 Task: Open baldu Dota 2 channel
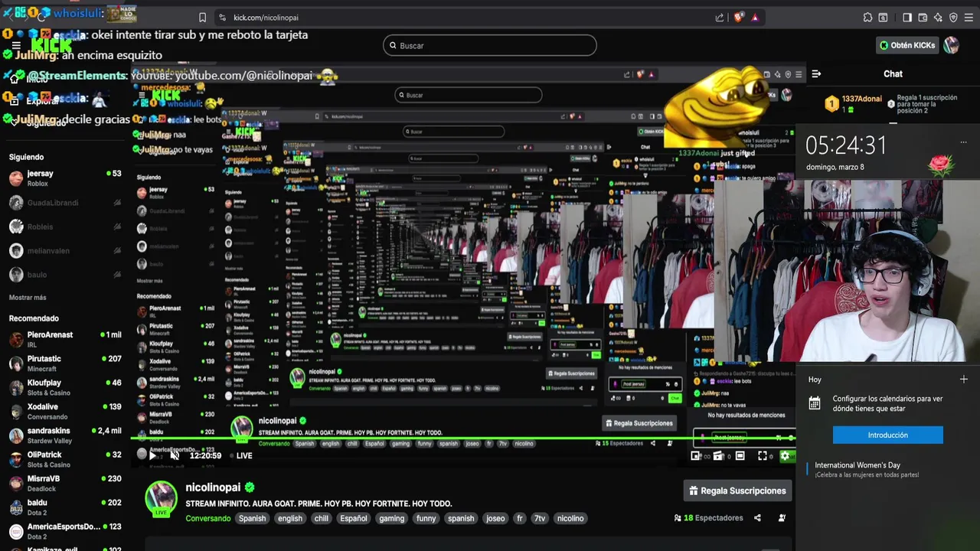coord(65,507)
